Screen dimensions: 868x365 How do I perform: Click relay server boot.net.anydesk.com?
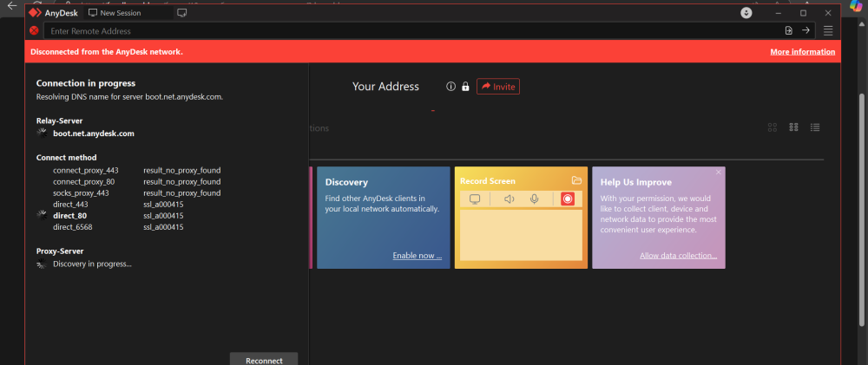(x=94, y=134)
